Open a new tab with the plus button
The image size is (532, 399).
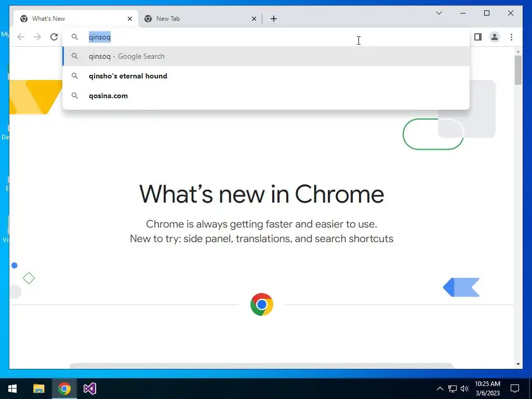(x=274, y=19)
